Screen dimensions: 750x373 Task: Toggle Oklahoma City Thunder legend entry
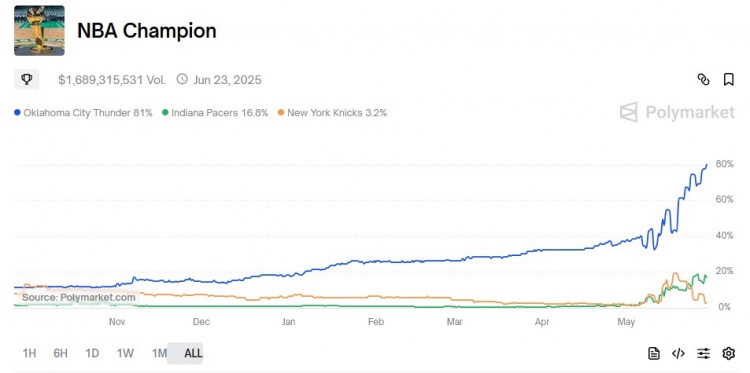[83, 113]
